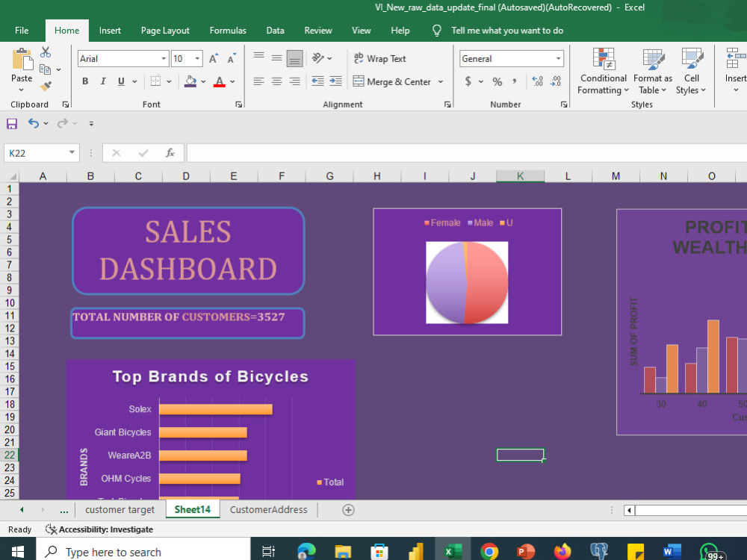Add a new sheet with plus icon
This screenshot has height=560, width=747.
point(348,510)
